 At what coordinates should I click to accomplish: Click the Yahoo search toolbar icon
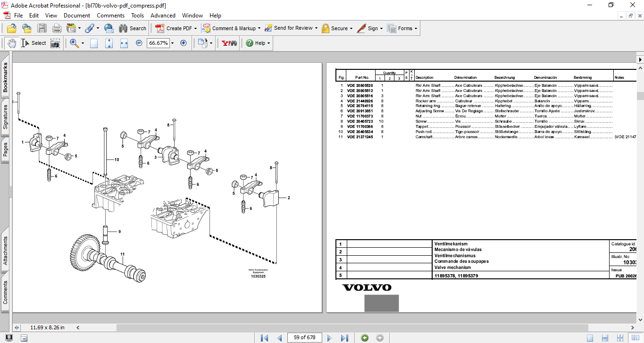[229, 43]
